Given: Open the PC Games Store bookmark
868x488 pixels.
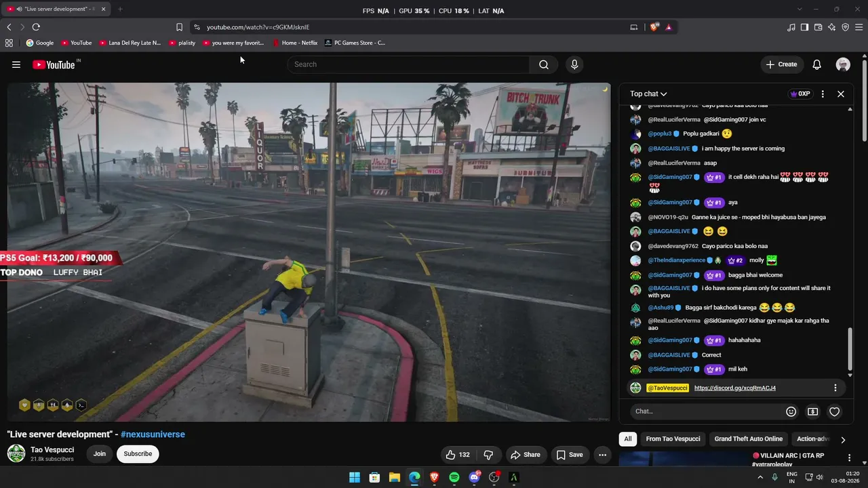Looking at the screenshot, I should pyautogui.click(x=355, y=43).
